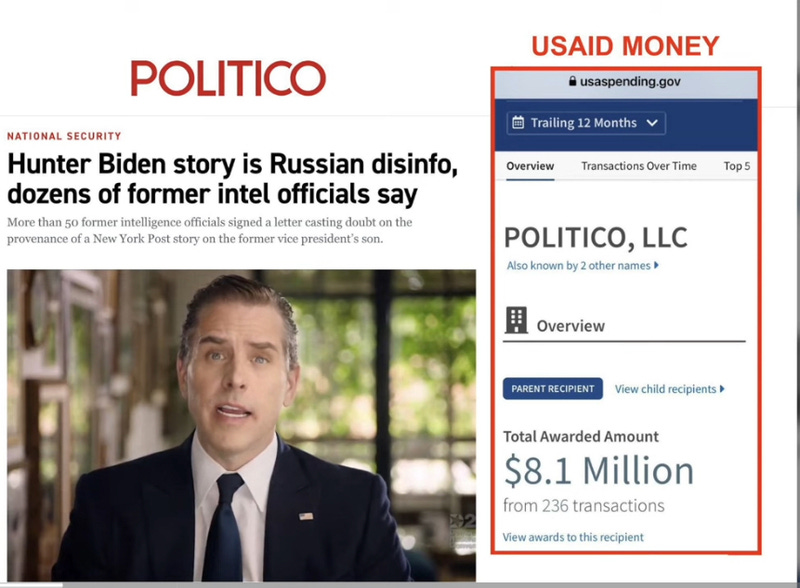The image size is (800, 588).
Task: Switch to the Overview tab
Action: 530,166
